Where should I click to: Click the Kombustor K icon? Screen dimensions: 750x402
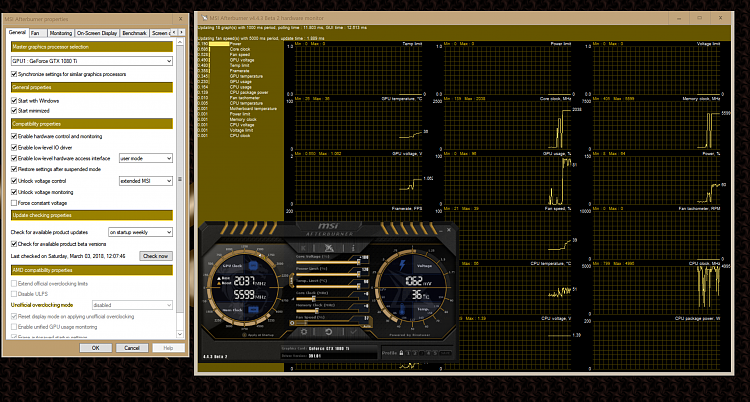(x=303, y=248)
